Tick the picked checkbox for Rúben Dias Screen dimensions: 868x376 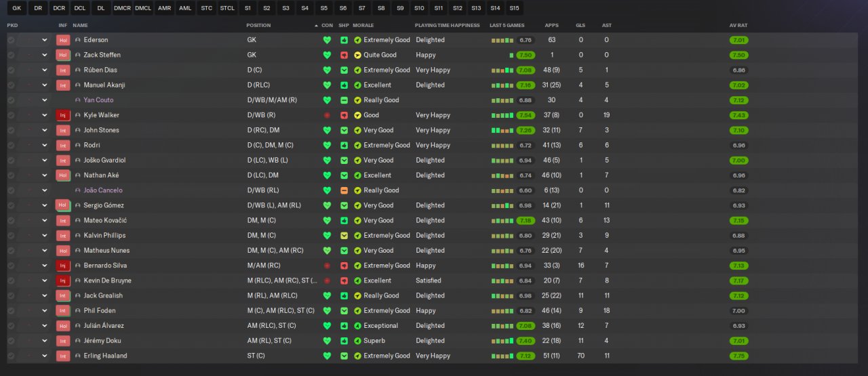[11, 70]
